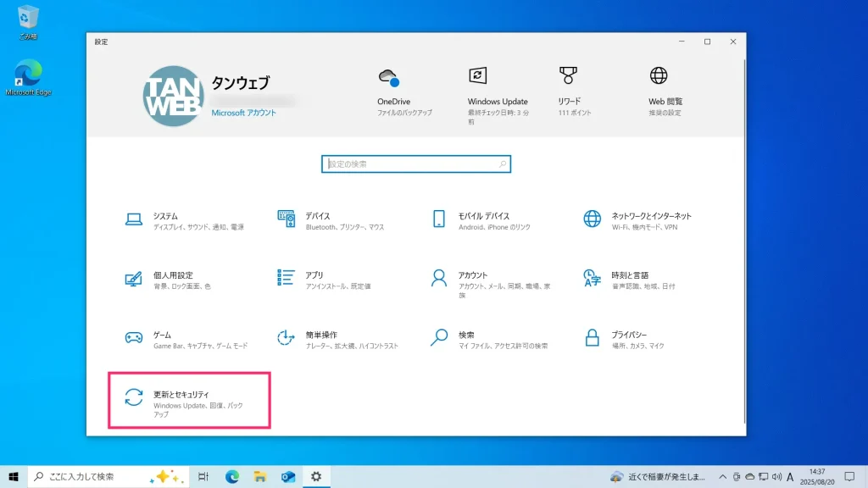
Task: Focus the 設定の検索 search field
Action: click(416, 164)
